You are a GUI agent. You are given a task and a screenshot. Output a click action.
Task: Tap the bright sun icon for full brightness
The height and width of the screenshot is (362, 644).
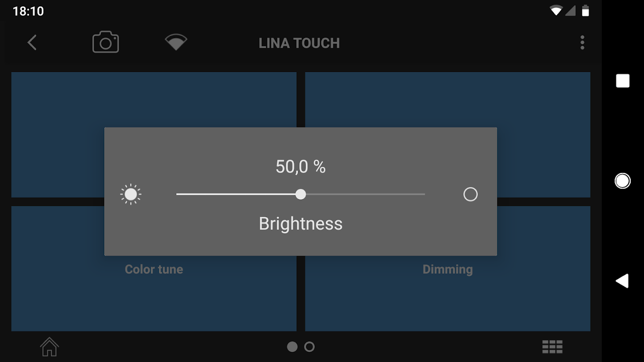131,195
